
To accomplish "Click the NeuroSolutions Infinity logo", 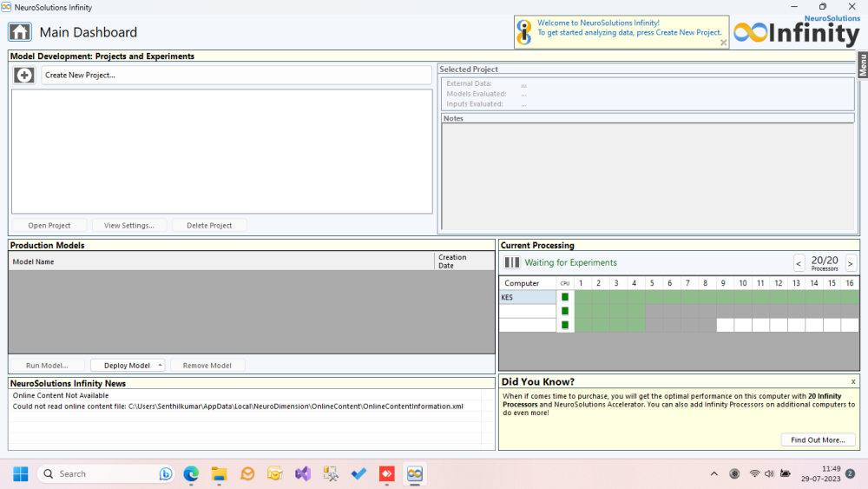I will [796, 30].
